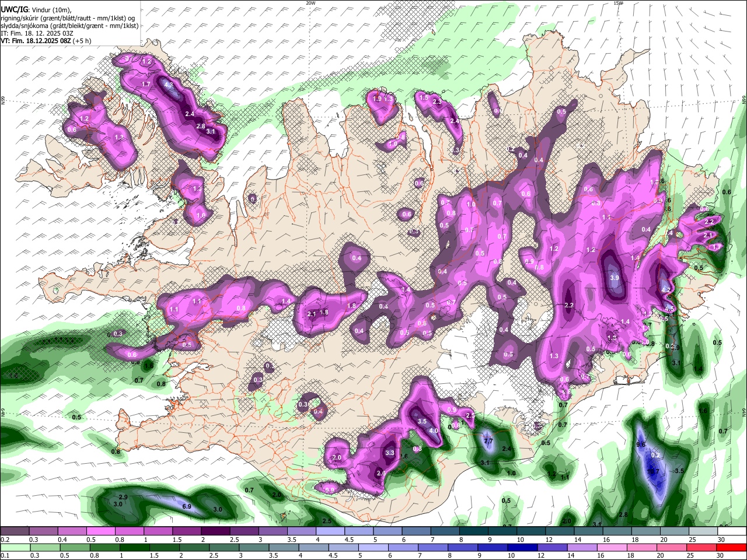Click the 'IT: Fim. 18. 12. 2025 03Z' line
Viewport: 747px width, 560px height.
click(37, 33)
